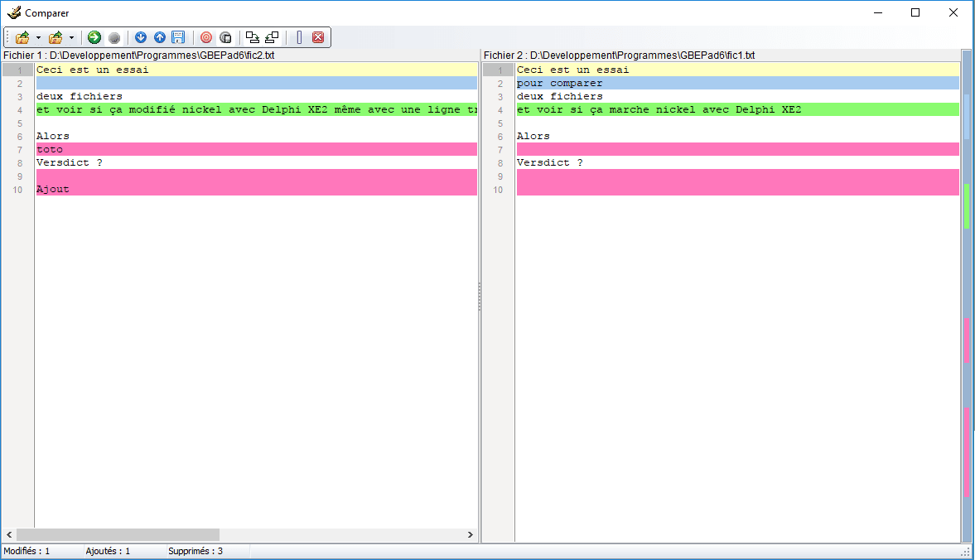Click 'deux fichiers' in the right pane

click(x=560, y=96)
